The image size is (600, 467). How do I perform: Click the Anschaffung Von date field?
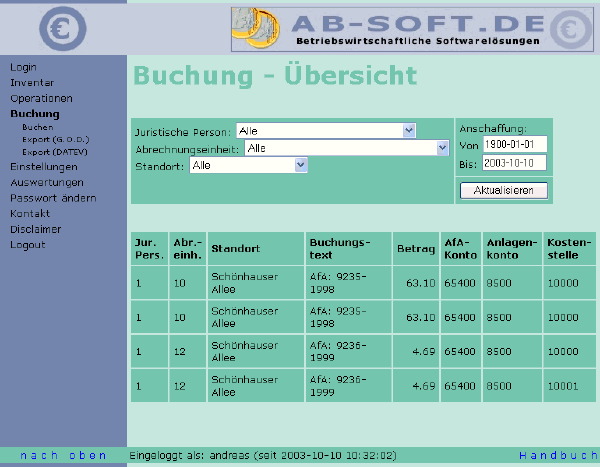pyautogui.click(x=515, y=144)
